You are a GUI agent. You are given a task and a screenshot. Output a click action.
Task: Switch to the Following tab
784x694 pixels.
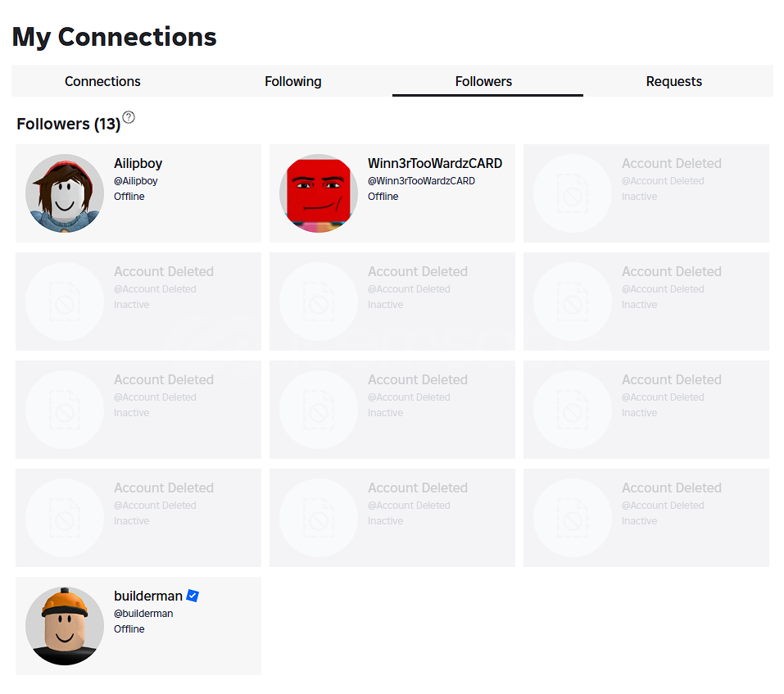pos(293,81)
